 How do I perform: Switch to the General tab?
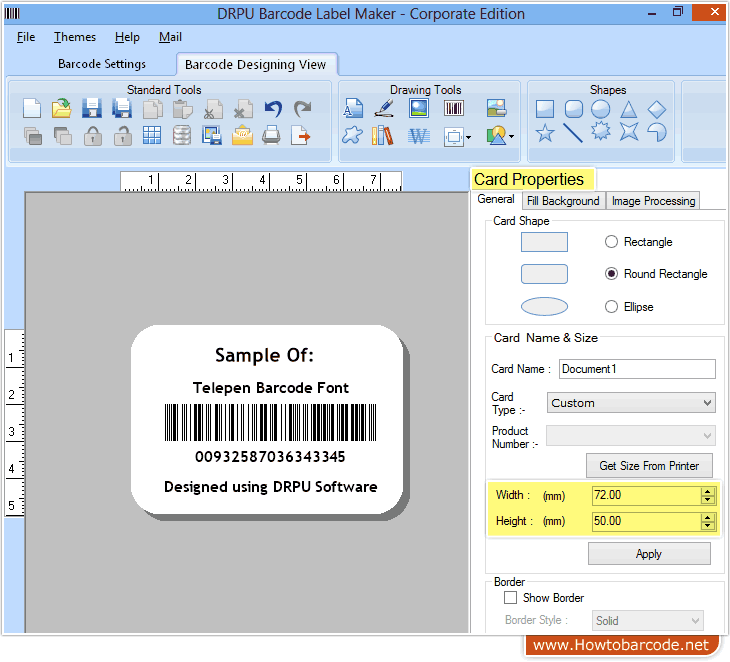coord(495,199)
